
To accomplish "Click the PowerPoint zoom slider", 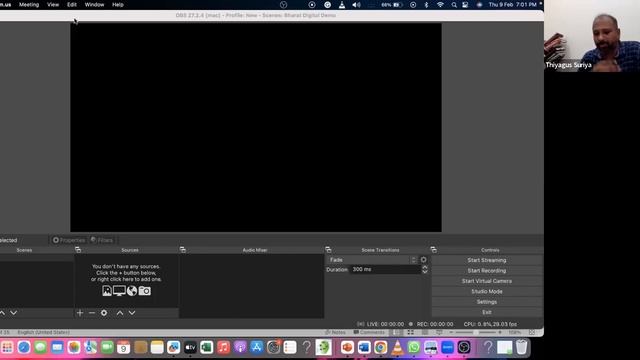I will pos(476,332).
